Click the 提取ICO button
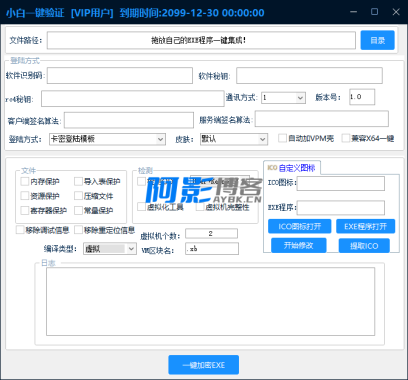The height and width of the screenshot is (380, 408). [x=364, y=246]
